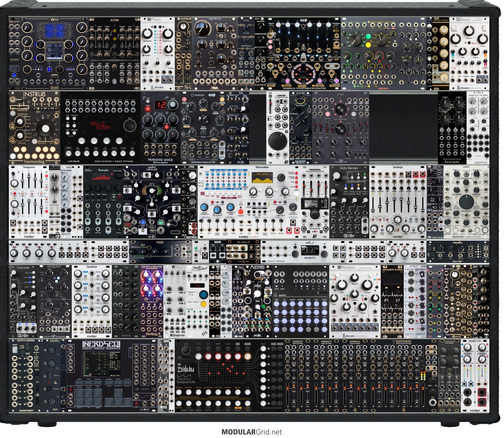Click the ALGO button on Perkons Voice
The image size is (504, 438).
point(148,101)
